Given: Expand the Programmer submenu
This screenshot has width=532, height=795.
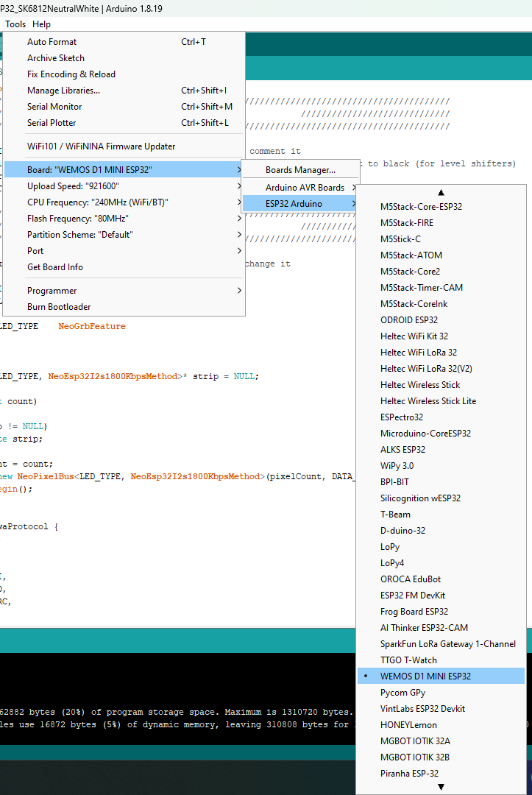Looking at the screenshot, I should (x=124, y=291).
